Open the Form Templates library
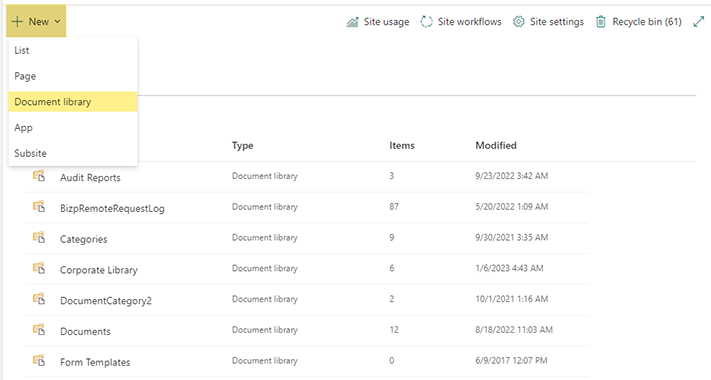Viewport: 711px width, 380px height. pyautogui.click(x=95, y=362)
